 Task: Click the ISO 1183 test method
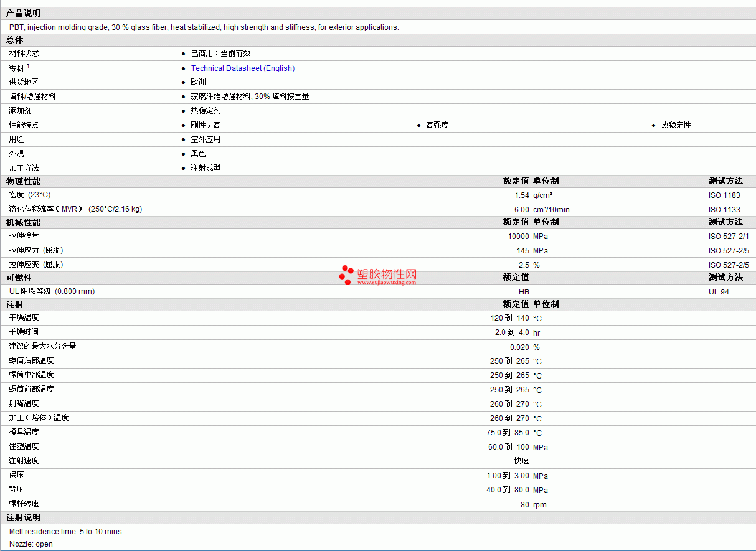724,195
